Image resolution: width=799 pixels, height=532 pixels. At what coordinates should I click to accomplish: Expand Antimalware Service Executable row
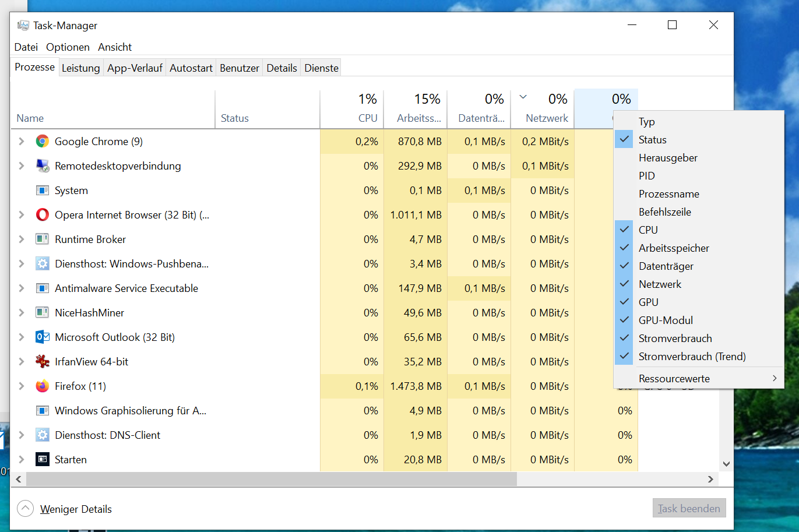tap(22, 288)
